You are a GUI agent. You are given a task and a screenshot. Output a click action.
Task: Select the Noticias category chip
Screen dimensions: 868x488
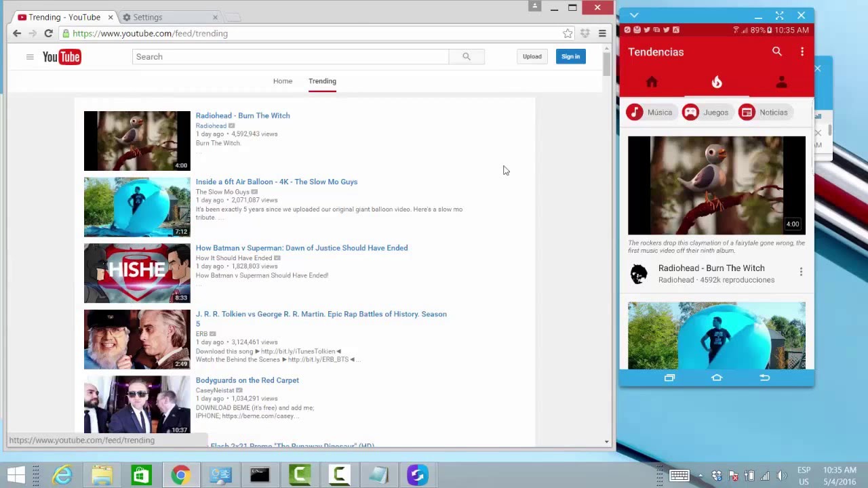pyautogui.click(x=765, y=113)
